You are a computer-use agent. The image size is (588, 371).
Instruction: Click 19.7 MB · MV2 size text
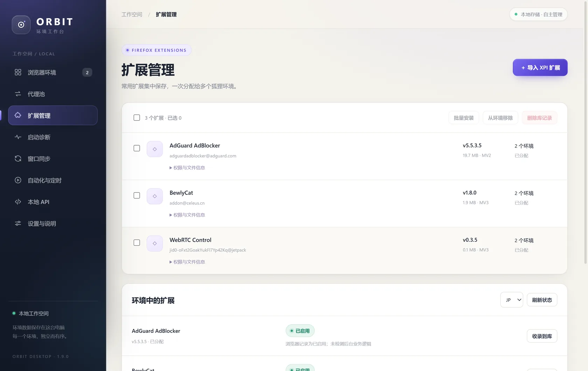(477, 155)
